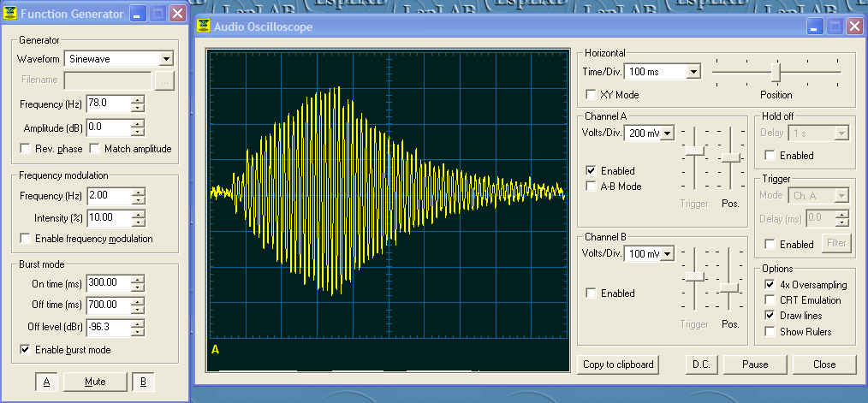Open the Waveform dropdown
The height and width of the screenshot is (403, 868).
pos(165,59)
